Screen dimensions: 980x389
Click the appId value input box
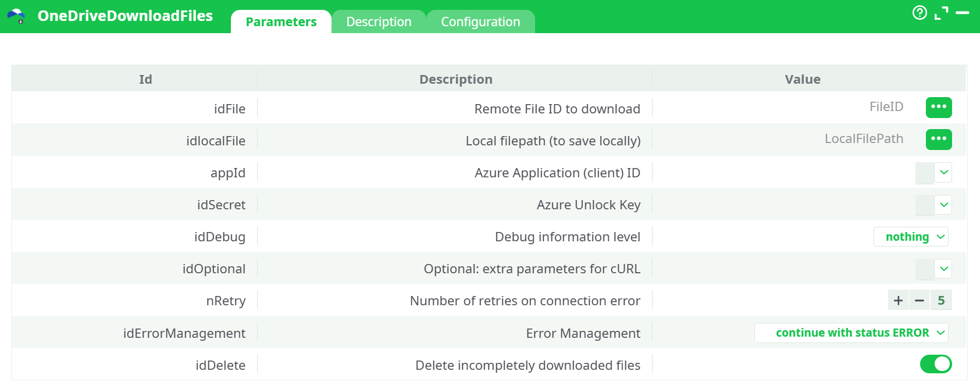pos(925,173)
